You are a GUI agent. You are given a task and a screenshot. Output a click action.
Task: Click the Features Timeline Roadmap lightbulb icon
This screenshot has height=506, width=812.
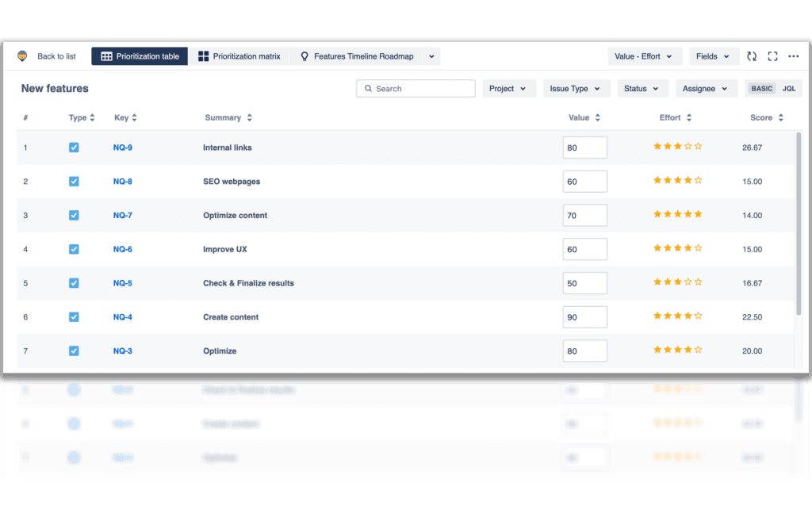pyautogui.click(x=304, y=56)
